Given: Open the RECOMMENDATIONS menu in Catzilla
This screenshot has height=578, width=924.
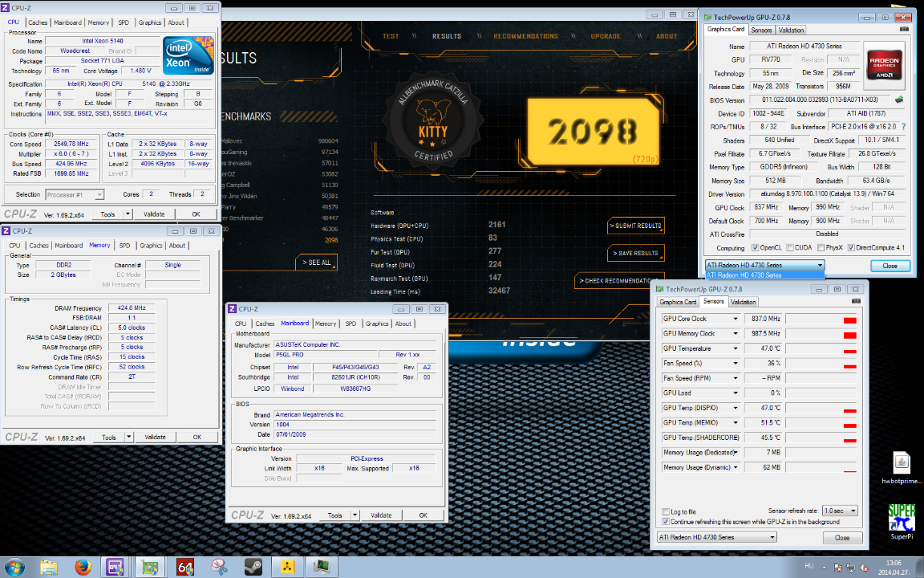Looking at the screenshot, I should click(525, 36).
